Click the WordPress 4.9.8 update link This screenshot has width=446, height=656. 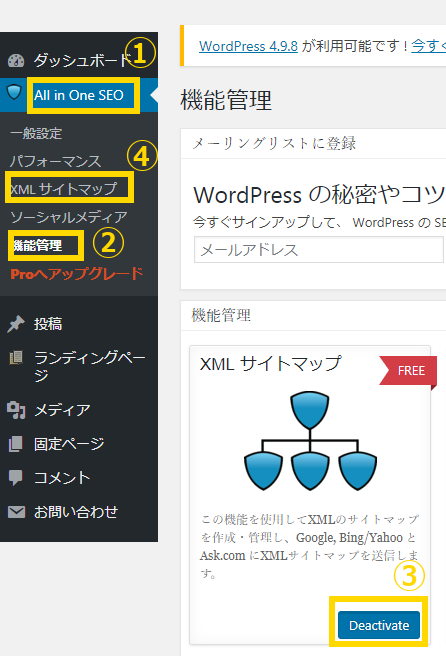249,46
